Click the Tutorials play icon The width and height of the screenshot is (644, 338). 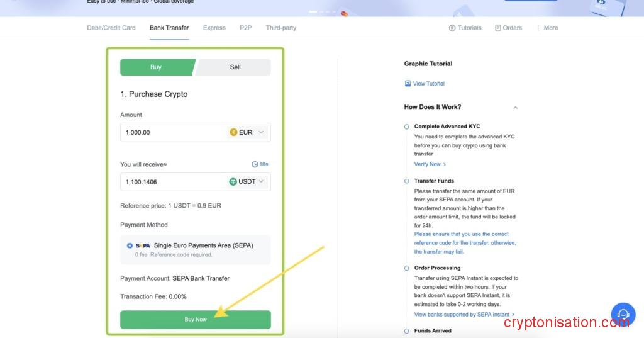point(452,28)
